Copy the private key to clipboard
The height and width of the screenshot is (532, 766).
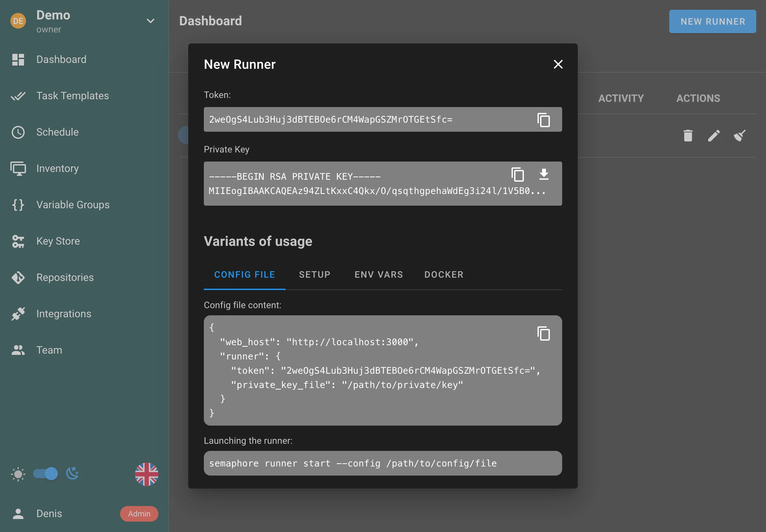pyautogui.click(x=517, y=174)
